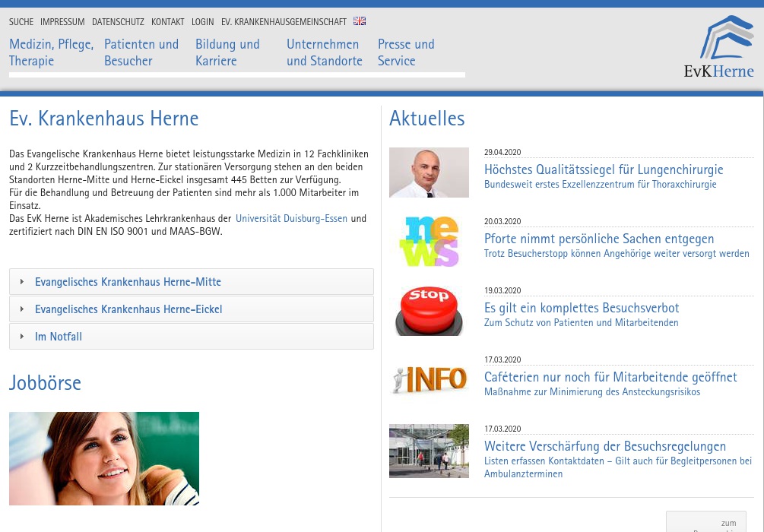Follow the 'Universität Duisburg-Essen' link
Screen dimensions: 764x532
(291, 218)
